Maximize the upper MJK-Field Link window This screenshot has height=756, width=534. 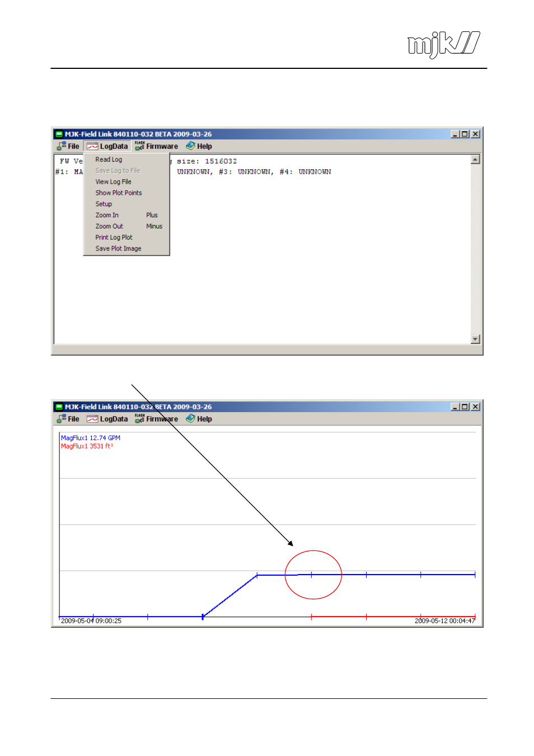coord(465,134)
